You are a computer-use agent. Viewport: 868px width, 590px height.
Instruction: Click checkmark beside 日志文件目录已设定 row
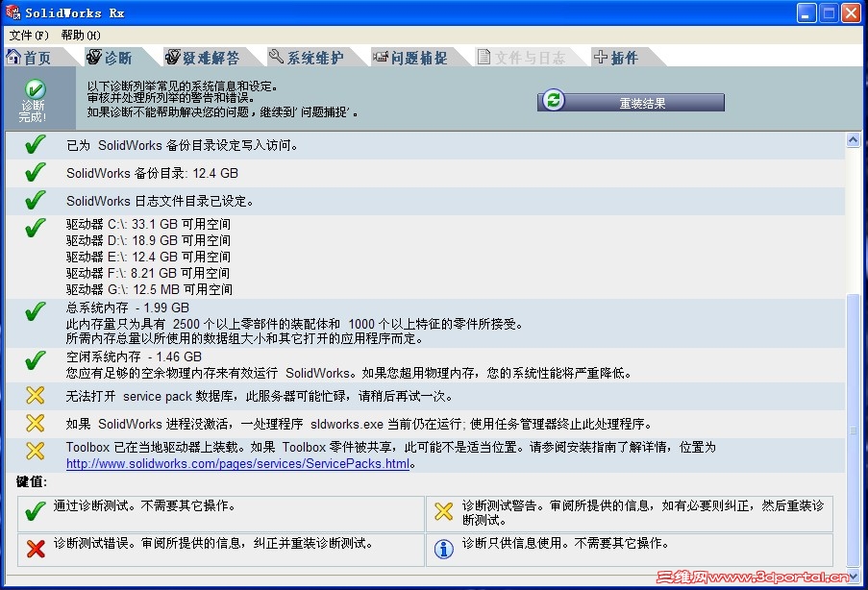click(x=36, y=200)
